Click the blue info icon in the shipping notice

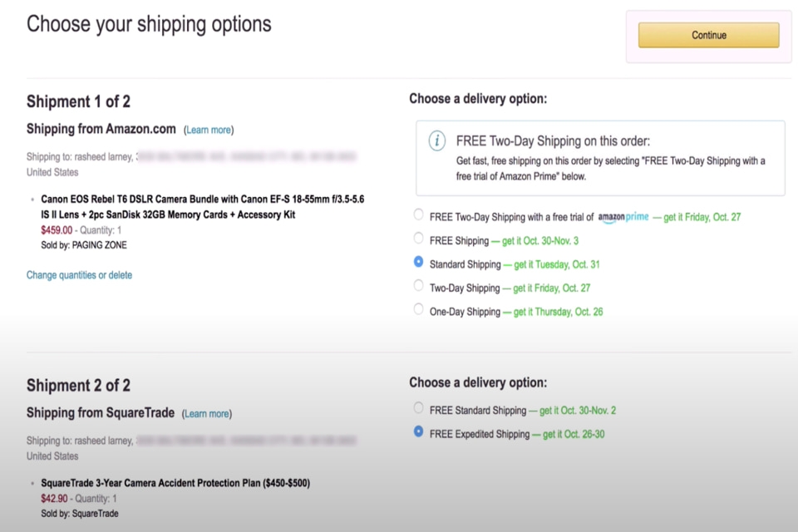click(436, 140)
